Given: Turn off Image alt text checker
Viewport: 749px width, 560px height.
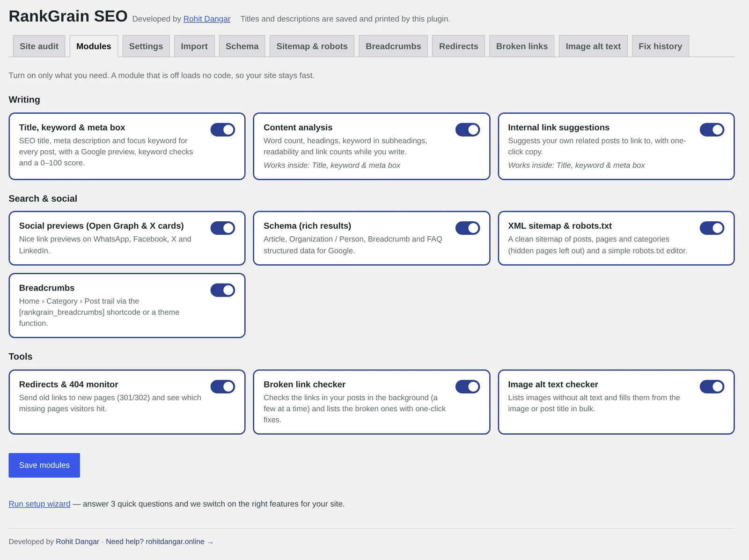Looking at the screenshot, I should (x=712, y=386).
